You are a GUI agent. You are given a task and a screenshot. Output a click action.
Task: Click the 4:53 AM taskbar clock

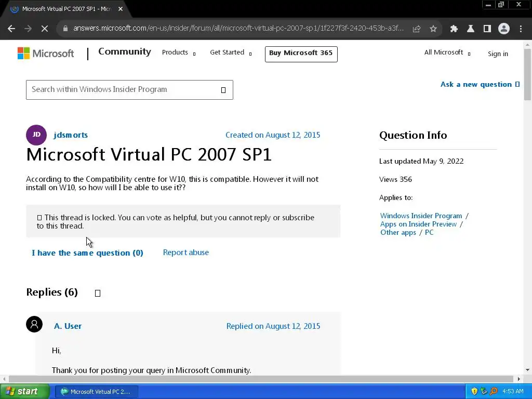[513, 391]
